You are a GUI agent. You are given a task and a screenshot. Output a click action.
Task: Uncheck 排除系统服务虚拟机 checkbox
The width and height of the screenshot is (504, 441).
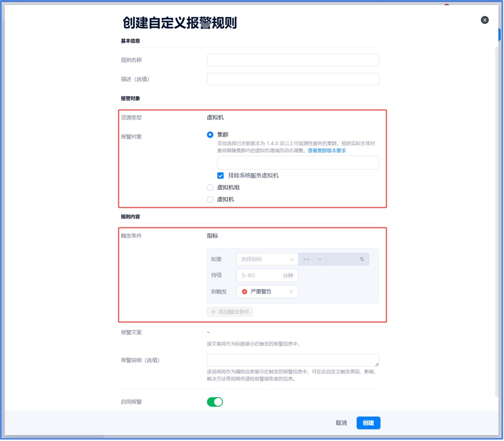pos(220,176)
